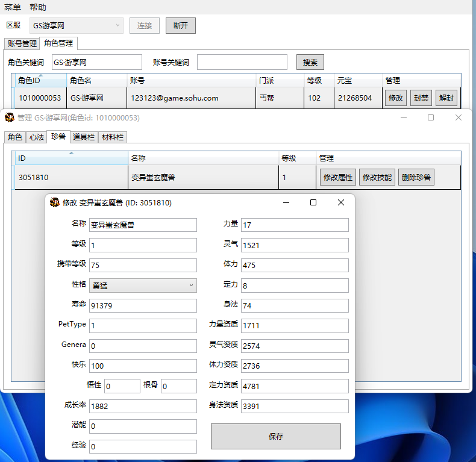Switch to the 心法 tab
Screen dimensions: 476x462
36,137
